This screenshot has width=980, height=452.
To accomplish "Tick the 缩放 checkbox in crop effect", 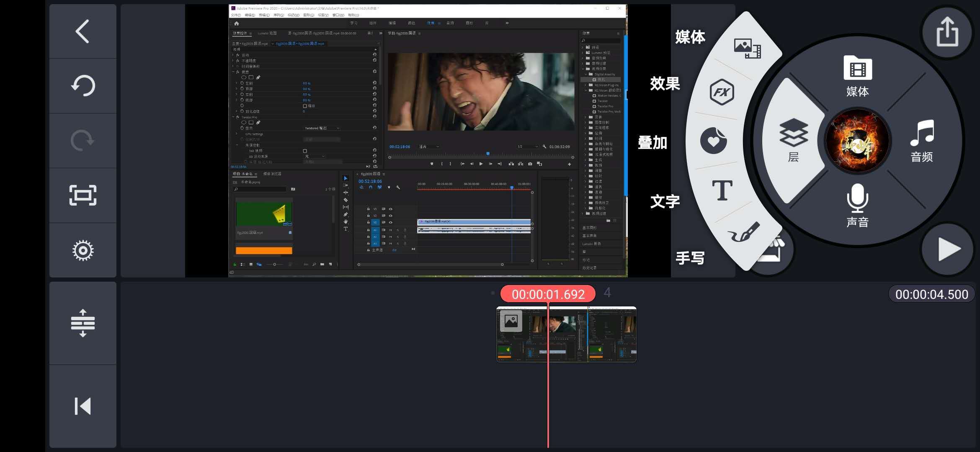I will point(305,106).
